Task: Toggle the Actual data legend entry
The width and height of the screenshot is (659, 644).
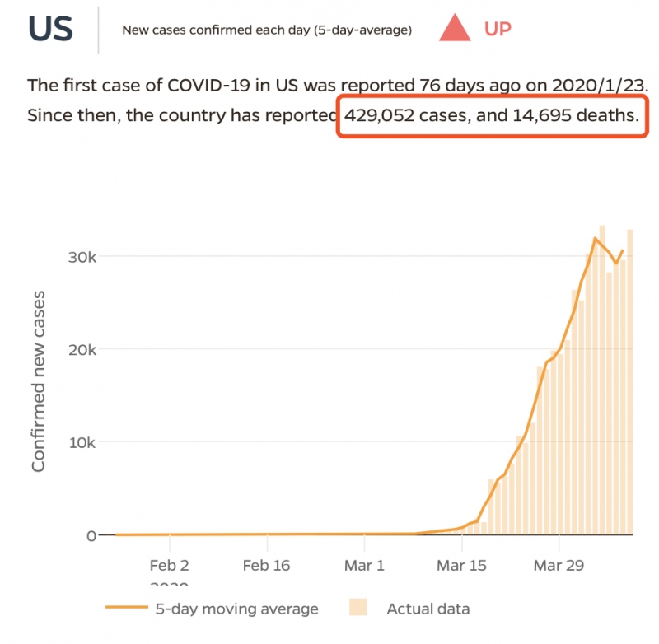Action: click(428, 609)
